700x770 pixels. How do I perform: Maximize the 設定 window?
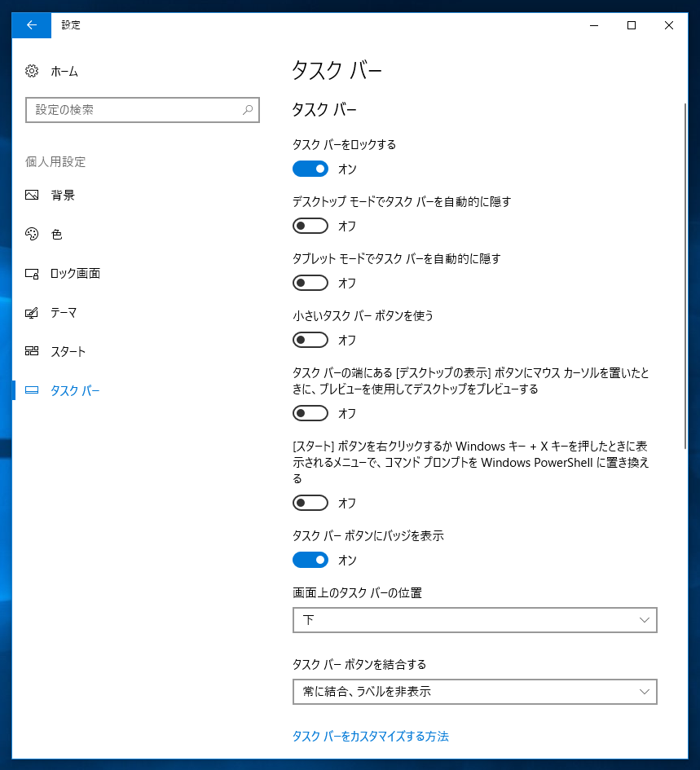632,25
